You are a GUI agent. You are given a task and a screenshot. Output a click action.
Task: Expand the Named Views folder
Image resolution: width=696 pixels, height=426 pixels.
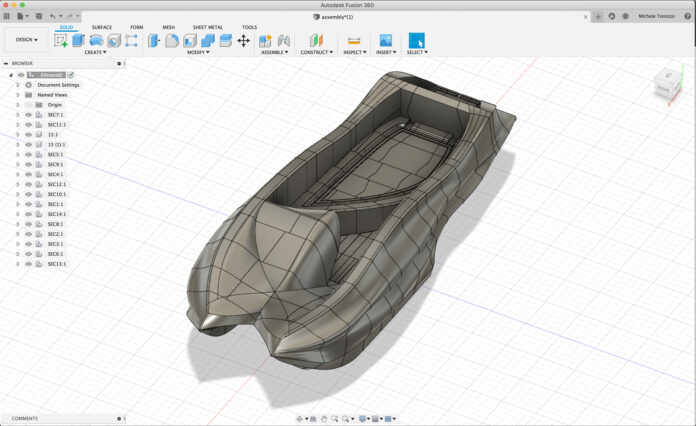coord(17,95)
